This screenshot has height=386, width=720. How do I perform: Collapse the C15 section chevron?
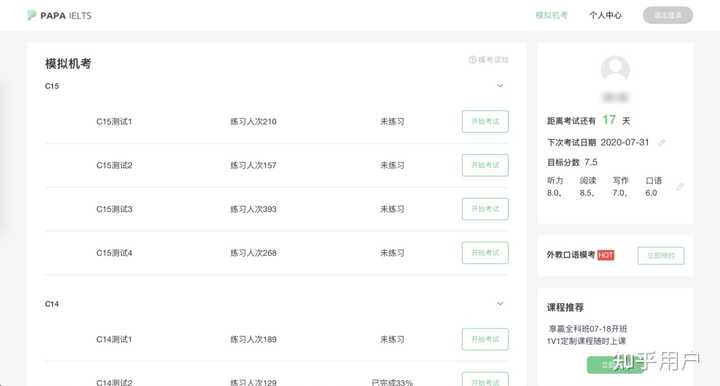click(500, 86)
